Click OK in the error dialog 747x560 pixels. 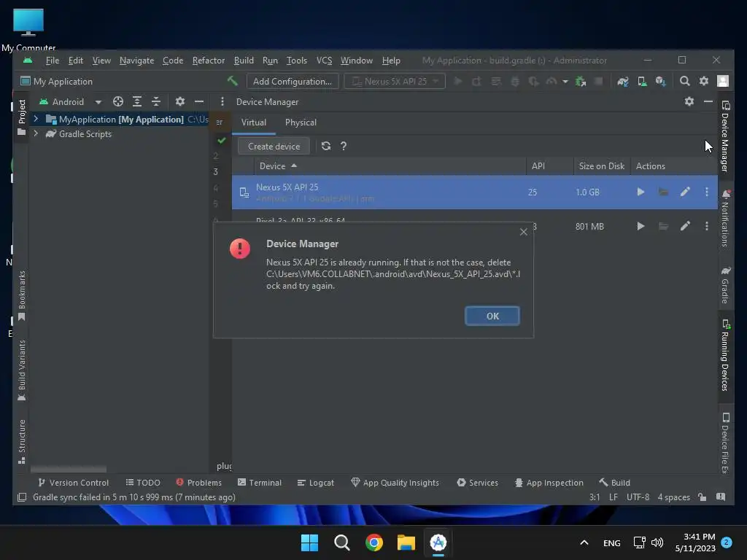(492, 316)
